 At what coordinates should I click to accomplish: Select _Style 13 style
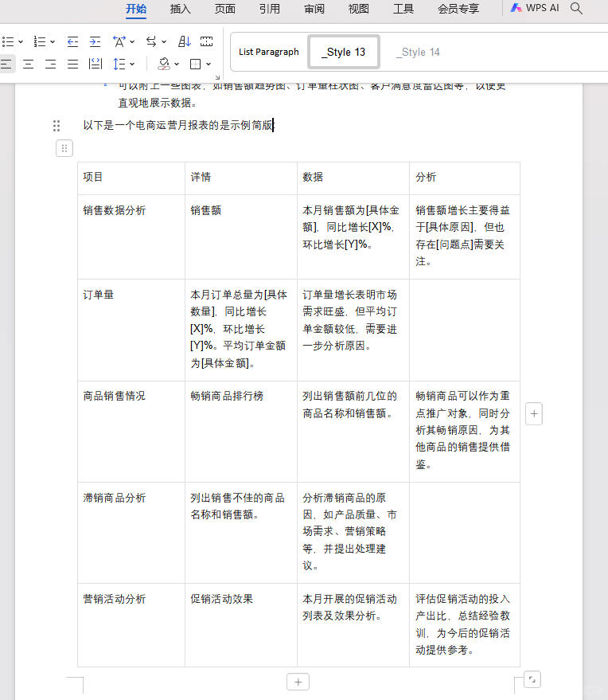coord(344,52)
